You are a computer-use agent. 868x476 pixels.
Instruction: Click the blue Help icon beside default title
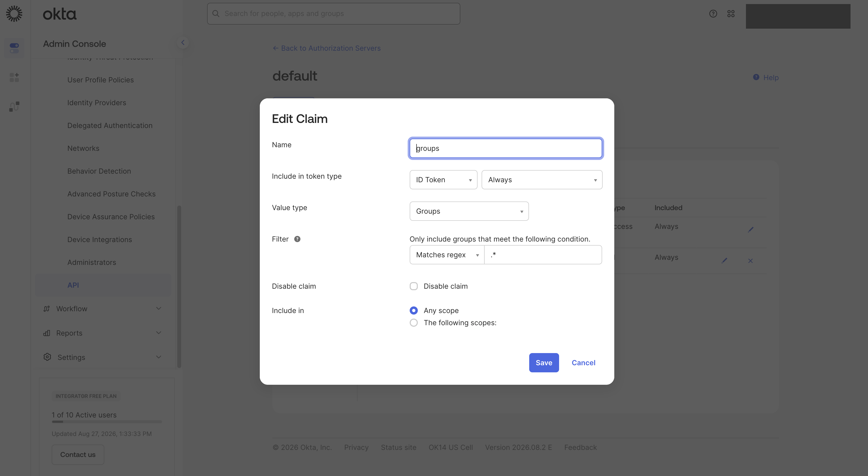[756, 77]
